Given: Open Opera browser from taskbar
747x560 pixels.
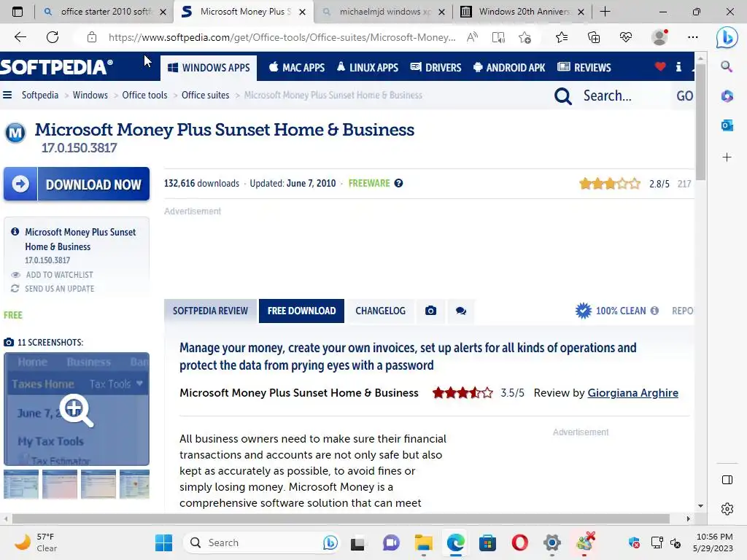Looking at the screenshot, I should [x=519, y=542].
